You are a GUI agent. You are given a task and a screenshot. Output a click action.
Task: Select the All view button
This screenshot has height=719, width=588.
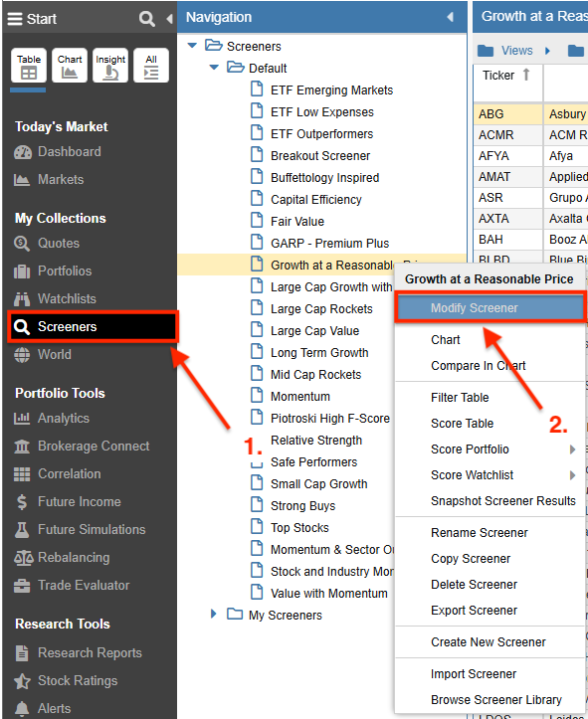tap(151, 66)
